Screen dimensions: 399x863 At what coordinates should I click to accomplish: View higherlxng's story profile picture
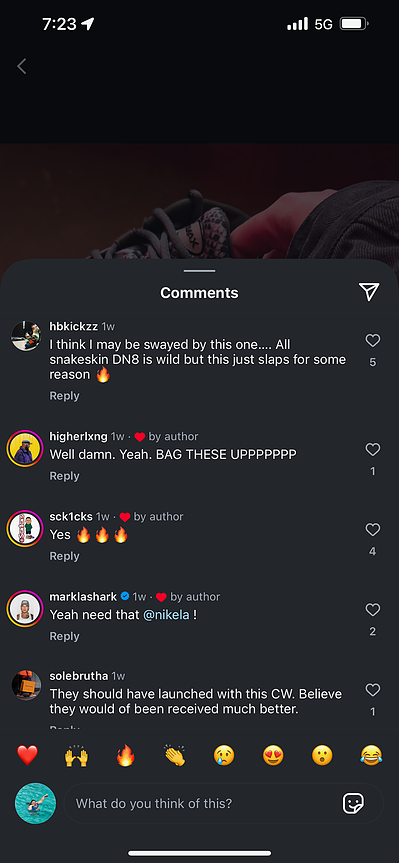coord(25,449)
